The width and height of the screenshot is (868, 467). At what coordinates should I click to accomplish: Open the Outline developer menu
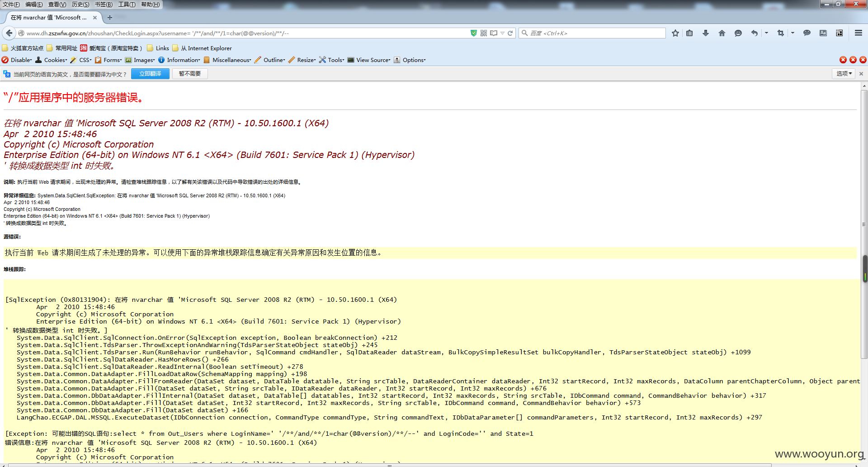pos(270,60)
